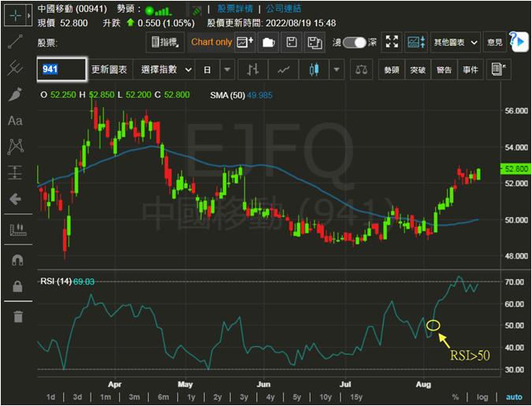The image size is (532, 406).
Task: Toggle the auto scale option
Action: 514,397
